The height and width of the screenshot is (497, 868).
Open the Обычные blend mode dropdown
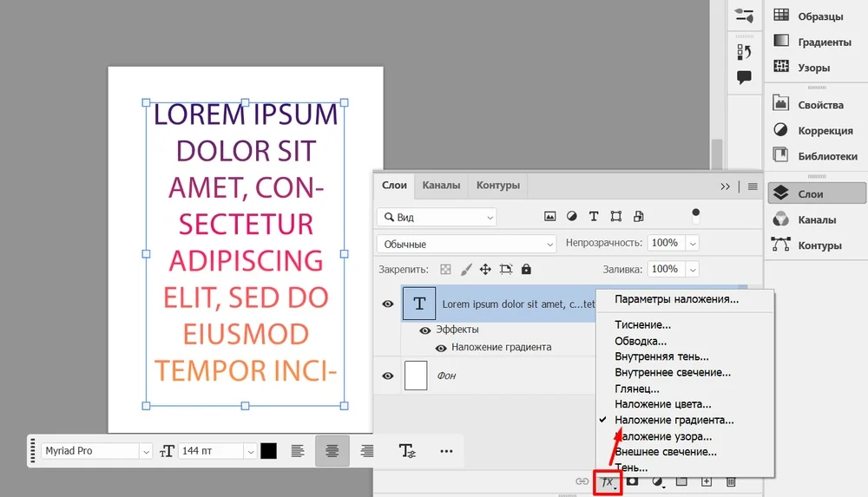pyautogui.click(x=466, y=244)
